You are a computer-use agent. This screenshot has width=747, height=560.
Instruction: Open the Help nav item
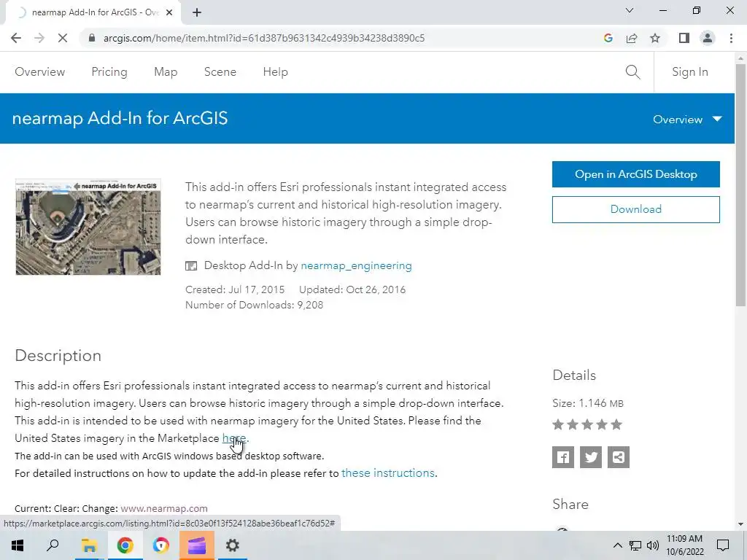[x=275, y=72]
